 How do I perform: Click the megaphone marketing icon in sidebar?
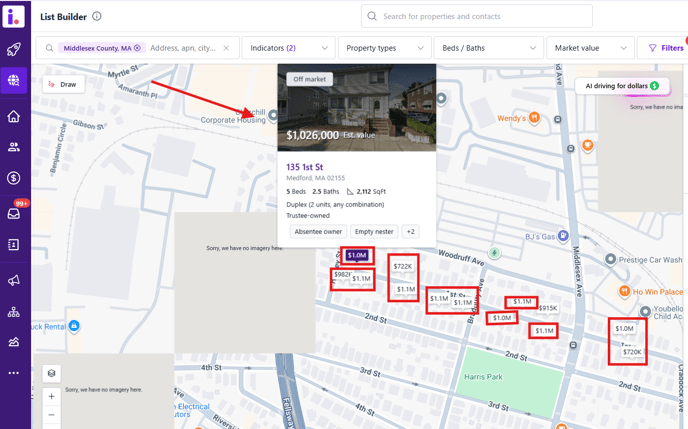tap(14, 281)
